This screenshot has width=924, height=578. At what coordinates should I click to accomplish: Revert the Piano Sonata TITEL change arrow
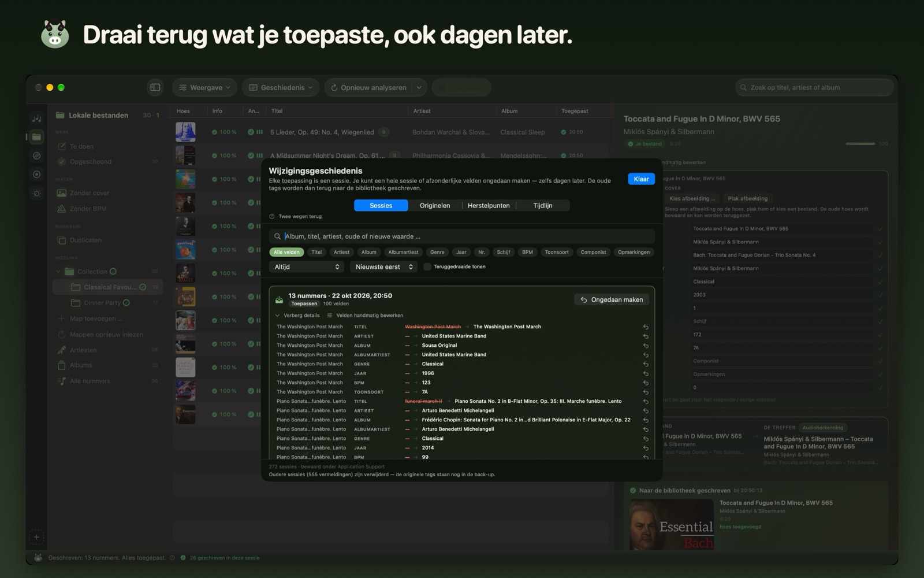pos(646,401)
